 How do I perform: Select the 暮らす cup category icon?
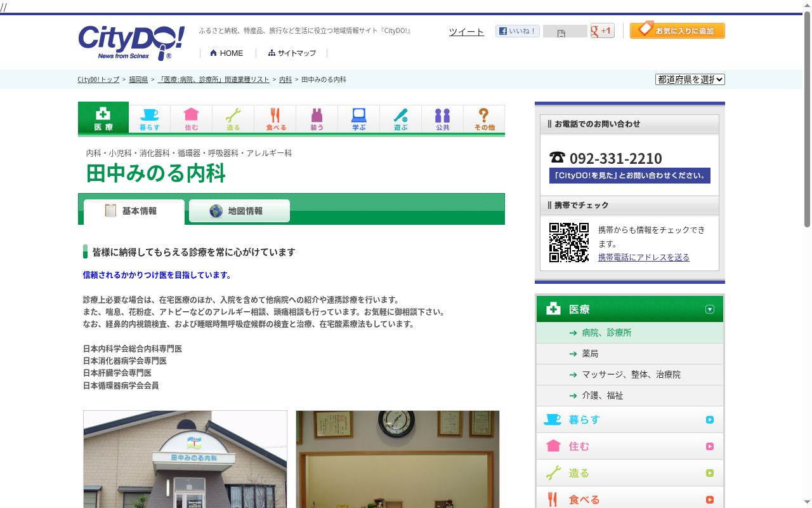click(x=150, y=119)
